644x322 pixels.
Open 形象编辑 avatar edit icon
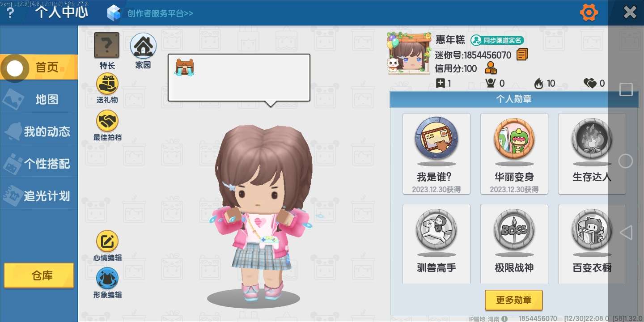(x=107, y=278)
